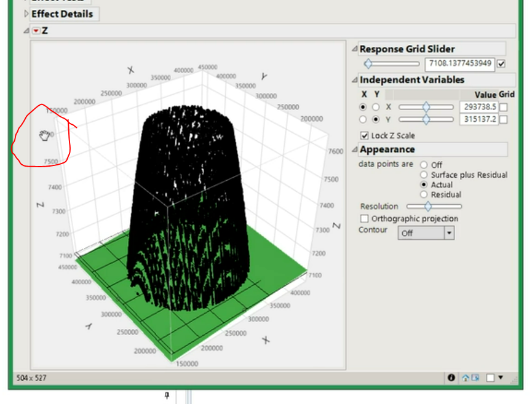Image resolution: width=532 pixels, height=404 pixels.
Task: Click the Z heading text of the plot outline
Action: click(45, 31)
